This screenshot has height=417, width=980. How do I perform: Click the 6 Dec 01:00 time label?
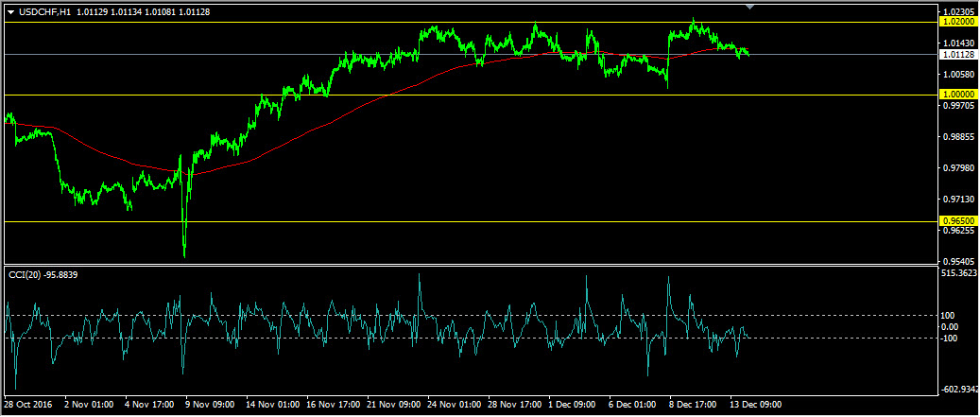point(633,405)
